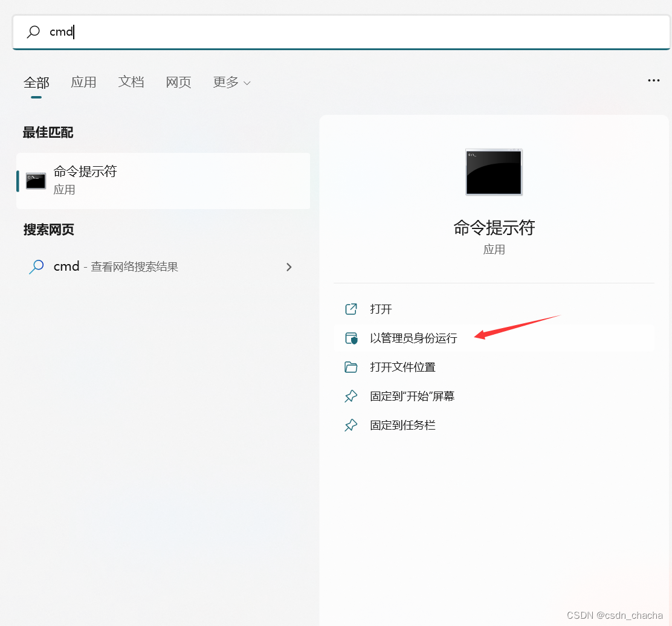
Task: Open the three-dot options menu
Action: (654, 80)
